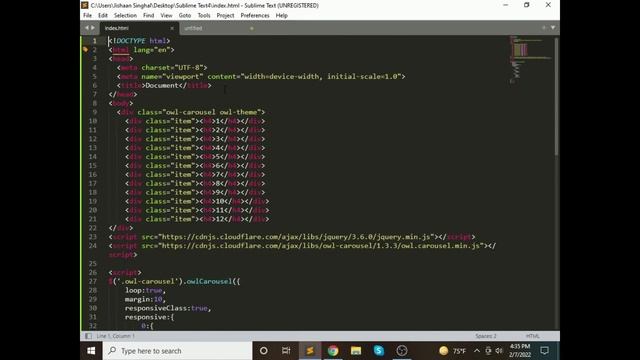The width and height of the screenshot is (640, 360).
Task: Click line number 9 in gutter
Action: (95, 112)
